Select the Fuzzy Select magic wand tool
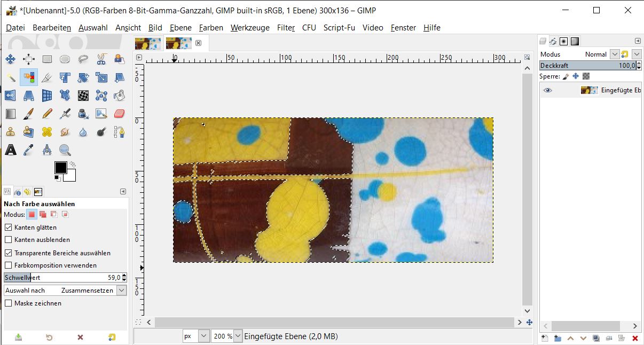Screen dimensions: 644x345 point(10,77)
